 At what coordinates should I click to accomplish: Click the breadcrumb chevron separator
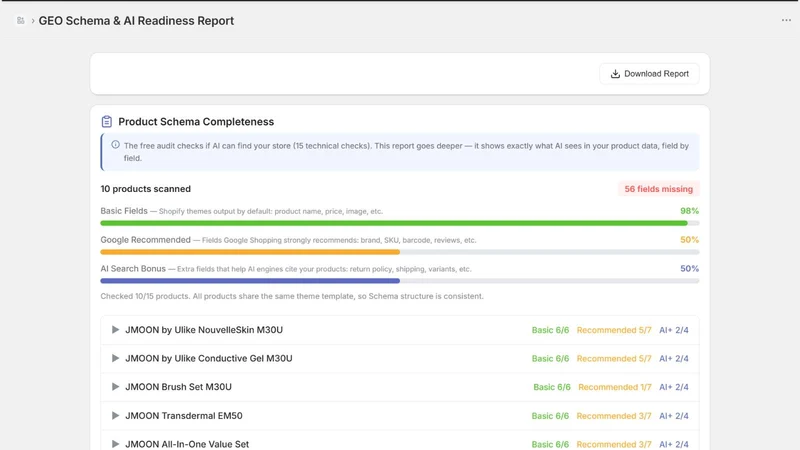click(x=33, y=21)
